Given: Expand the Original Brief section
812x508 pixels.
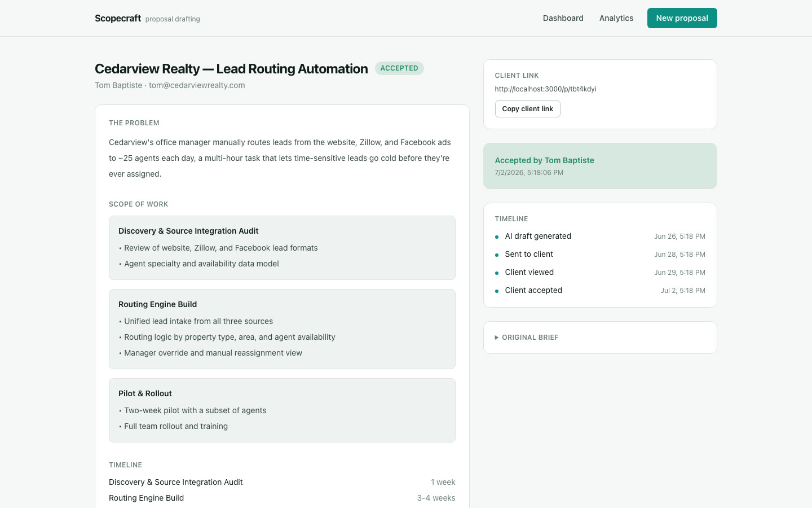Looking at the screenshot, I should click(x=527, y=338).
